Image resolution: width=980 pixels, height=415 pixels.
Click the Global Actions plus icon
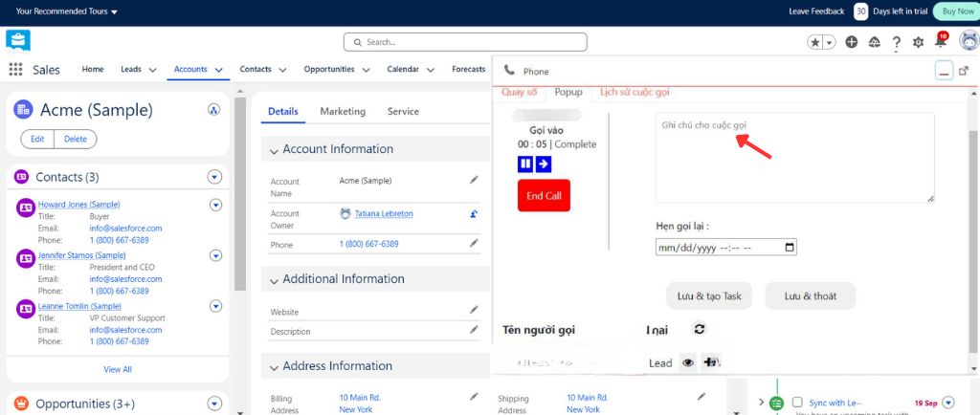(x=851, y=42)
